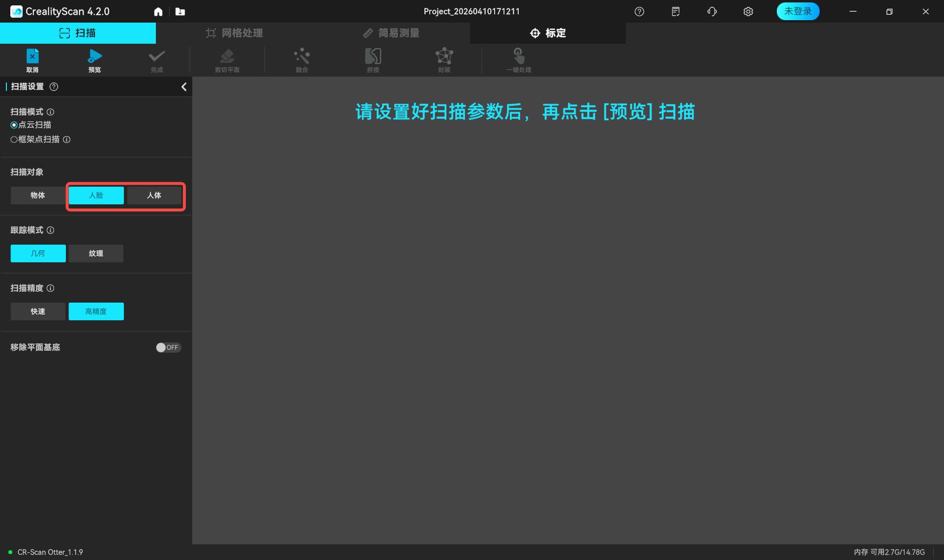This screenshot has width=944, height=560.
Task: Switch to the 扫描 tab
Action: [78, 33]
